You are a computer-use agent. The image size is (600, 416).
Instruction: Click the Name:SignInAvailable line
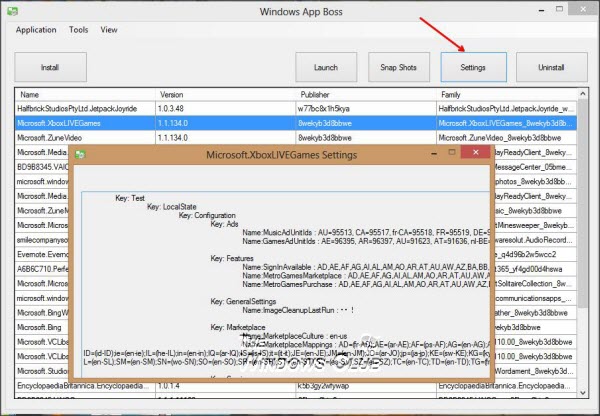[x=366, y=267]
